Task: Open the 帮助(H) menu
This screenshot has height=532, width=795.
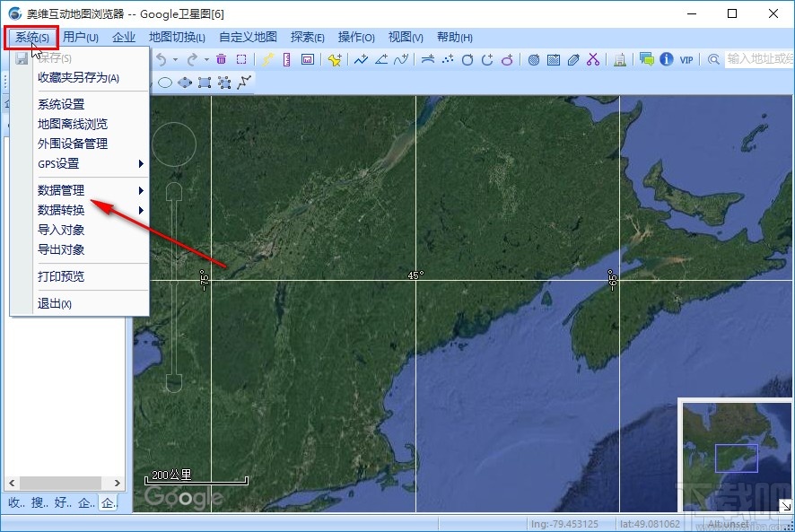Action: [x=455, y=38]
